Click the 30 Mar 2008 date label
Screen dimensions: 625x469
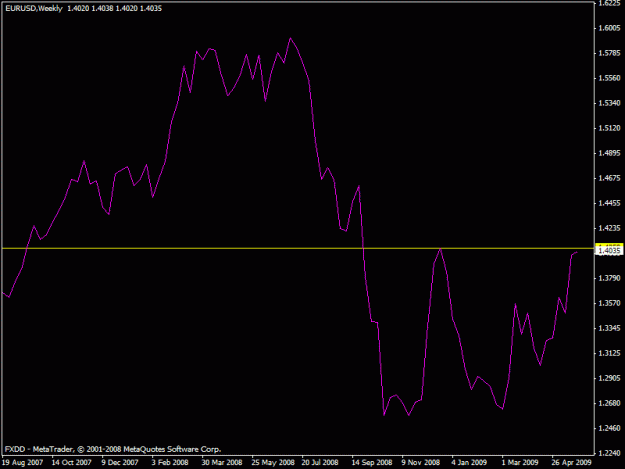point(222,462)
